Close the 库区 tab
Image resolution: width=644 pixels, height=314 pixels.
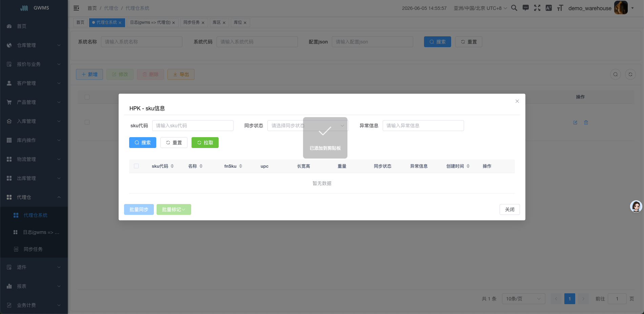(224, 23)
